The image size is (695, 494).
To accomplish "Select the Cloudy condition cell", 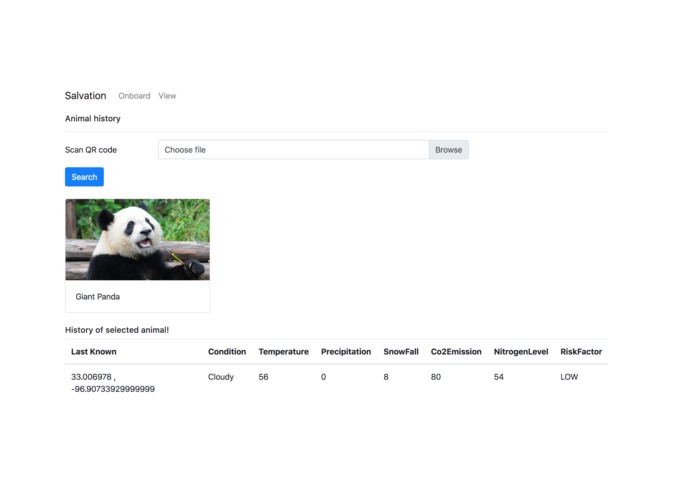I will point(221,377).
